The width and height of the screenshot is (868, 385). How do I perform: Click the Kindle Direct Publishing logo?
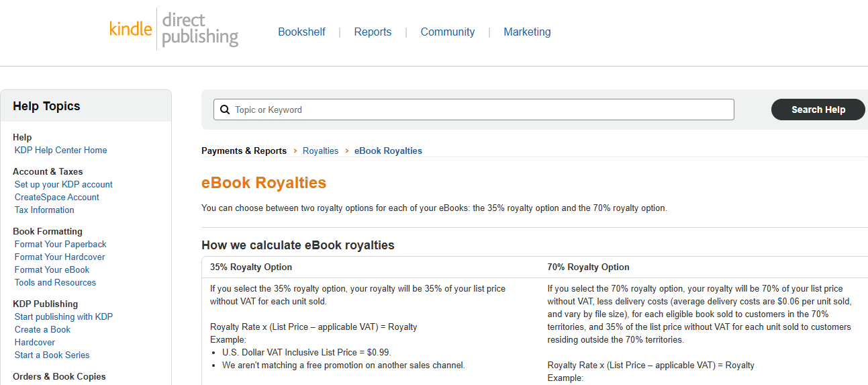coord(174,29)
